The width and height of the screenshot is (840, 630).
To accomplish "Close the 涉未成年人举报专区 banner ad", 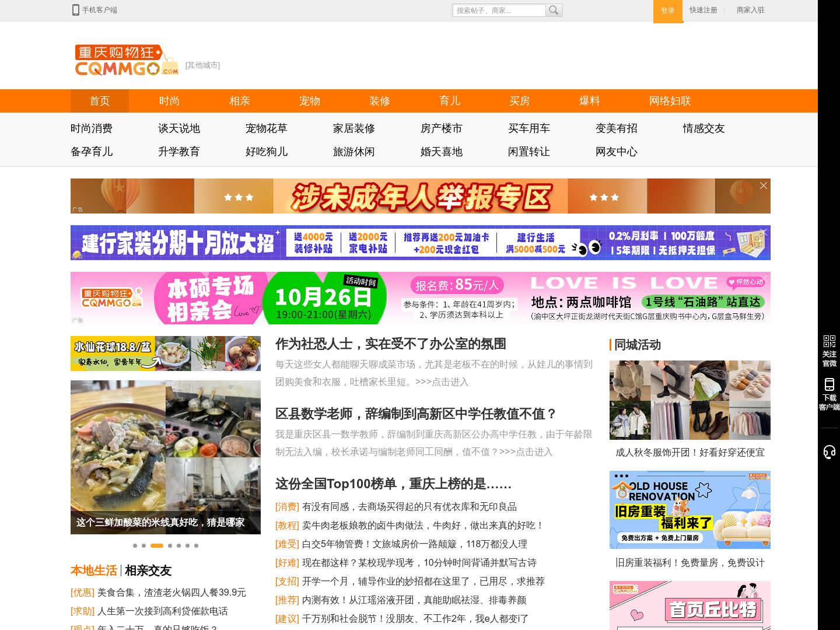I will point(763,185).
